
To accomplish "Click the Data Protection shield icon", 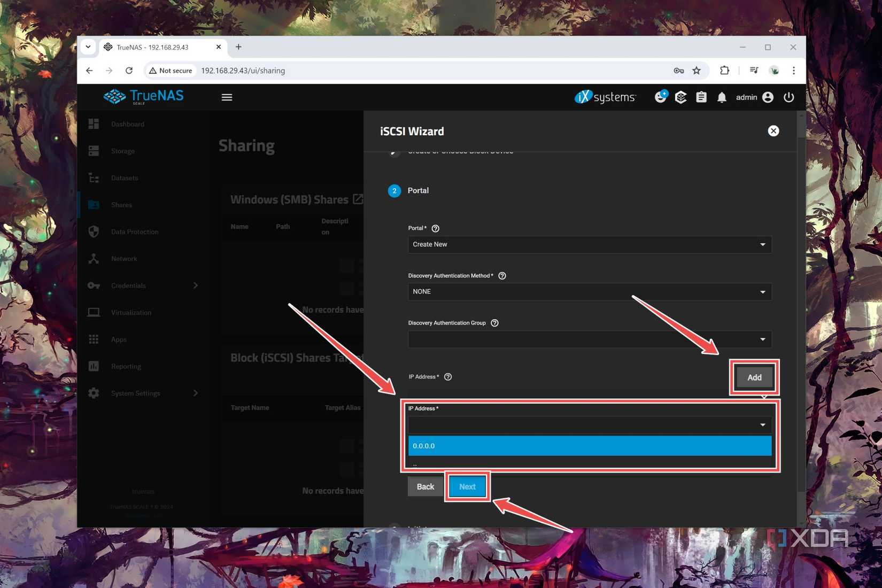I will (94, 231).
